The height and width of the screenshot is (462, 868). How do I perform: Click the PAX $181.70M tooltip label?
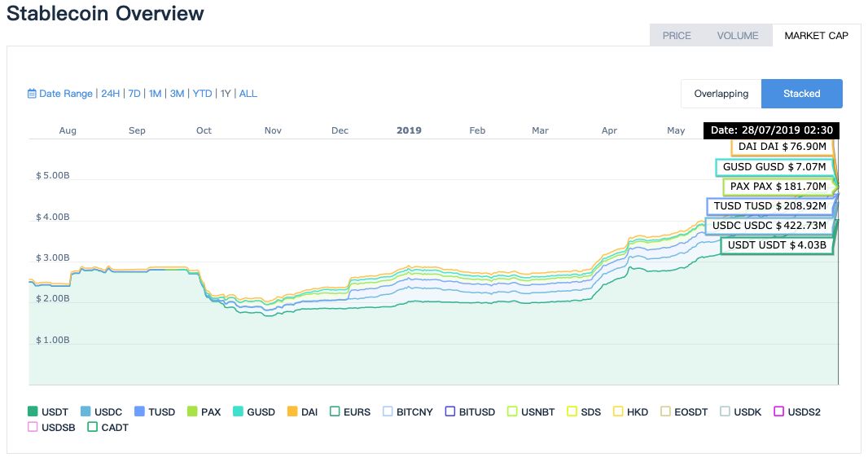pyautogui.click(x=778, y=186)
